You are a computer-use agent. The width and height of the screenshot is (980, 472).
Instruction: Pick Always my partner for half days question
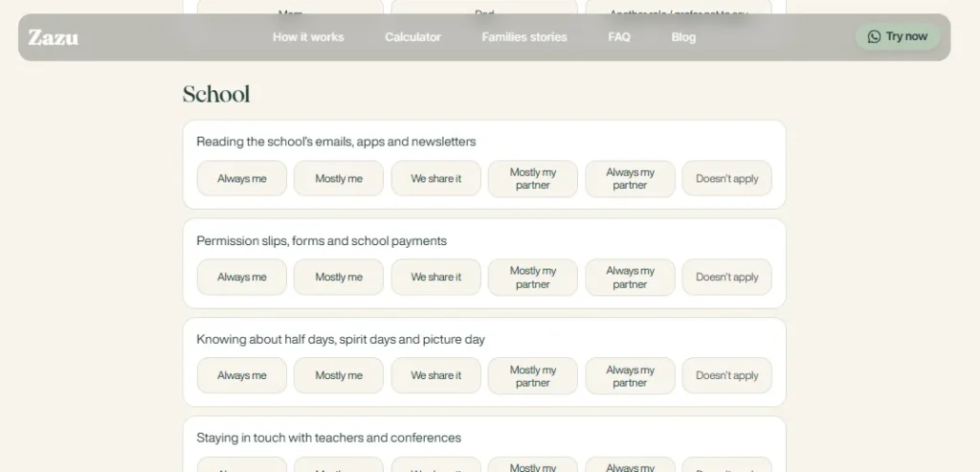[x=630, y=375]
